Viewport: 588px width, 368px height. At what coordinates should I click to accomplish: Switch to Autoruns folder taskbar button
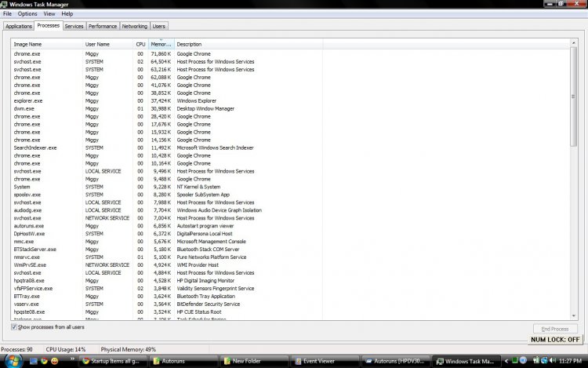point(182,361)
